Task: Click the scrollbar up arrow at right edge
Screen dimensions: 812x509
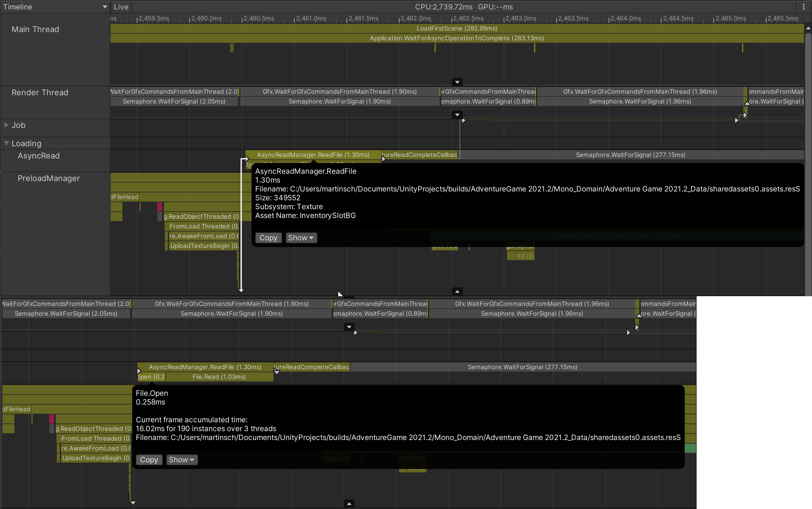Action: [808, 29]
